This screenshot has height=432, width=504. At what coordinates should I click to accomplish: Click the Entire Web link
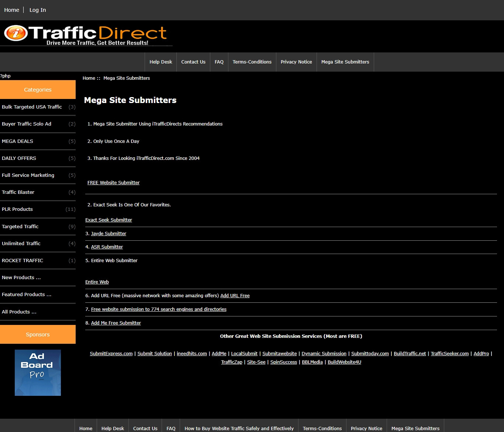tap(97, 282)
